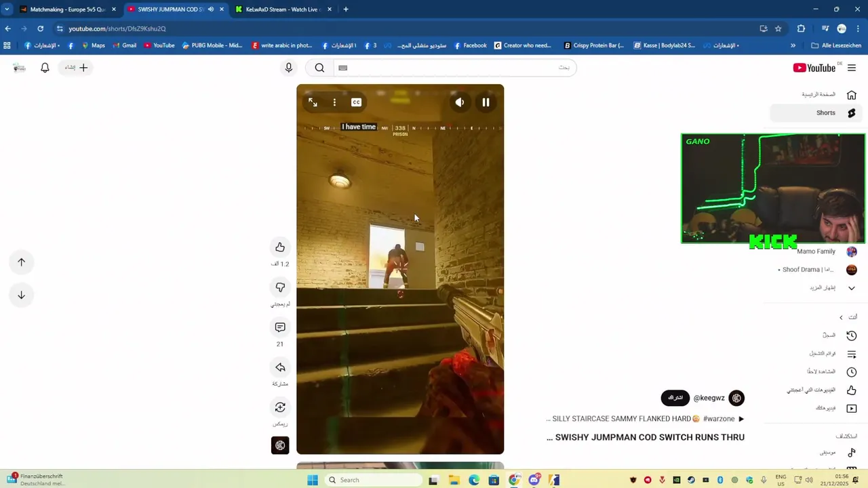The width and height of the screenshot is (868, 488).
Task: Open the tab search dropdown
Action: point(6,9)
